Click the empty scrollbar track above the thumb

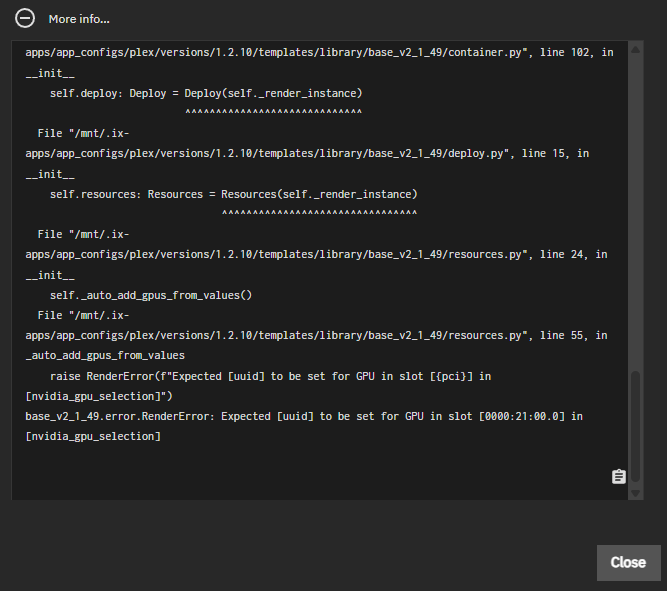(636, 200)
